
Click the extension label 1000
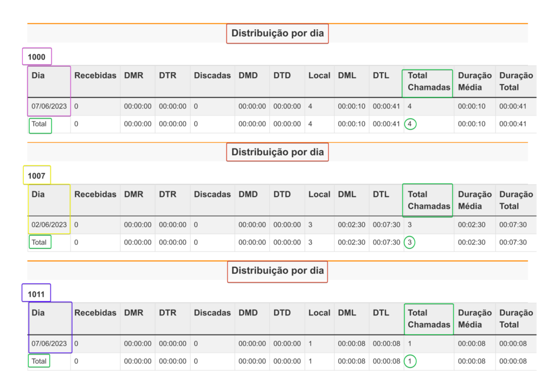point(37,57)
